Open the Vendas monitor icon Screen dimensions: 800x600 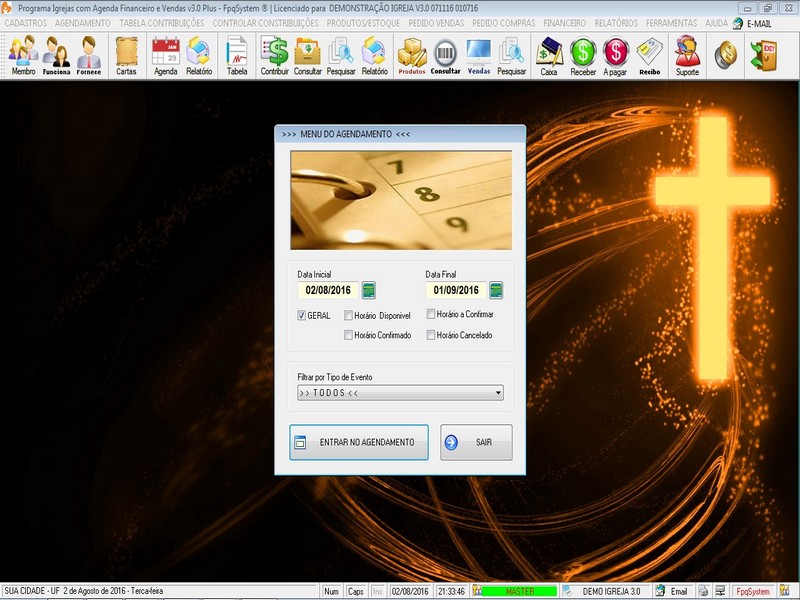point(479,56)
